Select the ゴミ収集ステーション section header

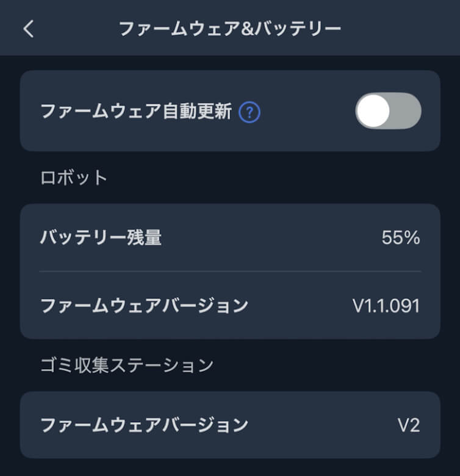click(x=127, y=365)
